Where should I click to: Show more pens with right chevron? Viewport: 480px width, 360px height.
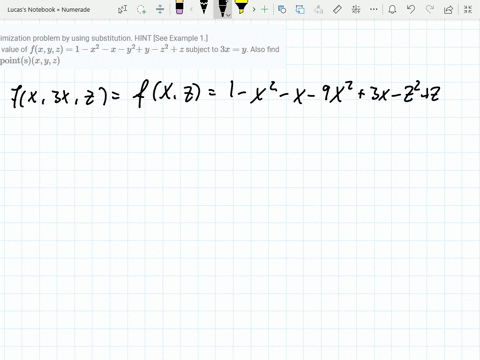coord(254,9)
